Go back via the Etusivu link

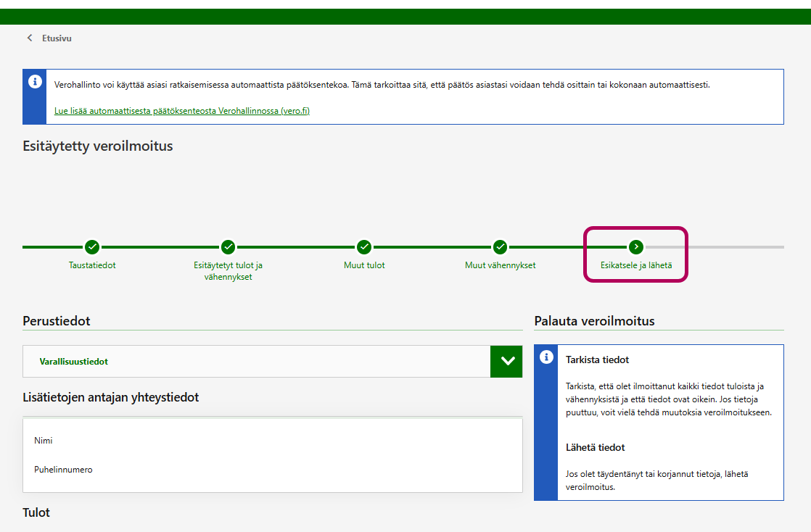tap(57, 38)
